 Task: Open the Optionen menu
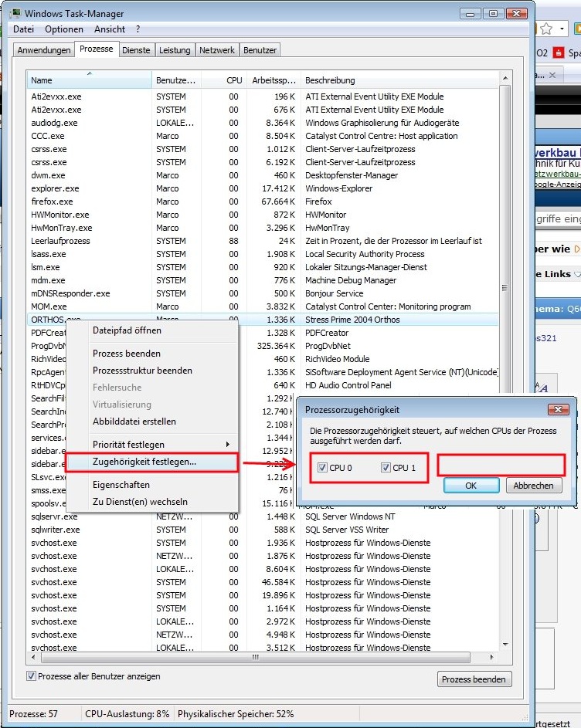click(64, 29)
